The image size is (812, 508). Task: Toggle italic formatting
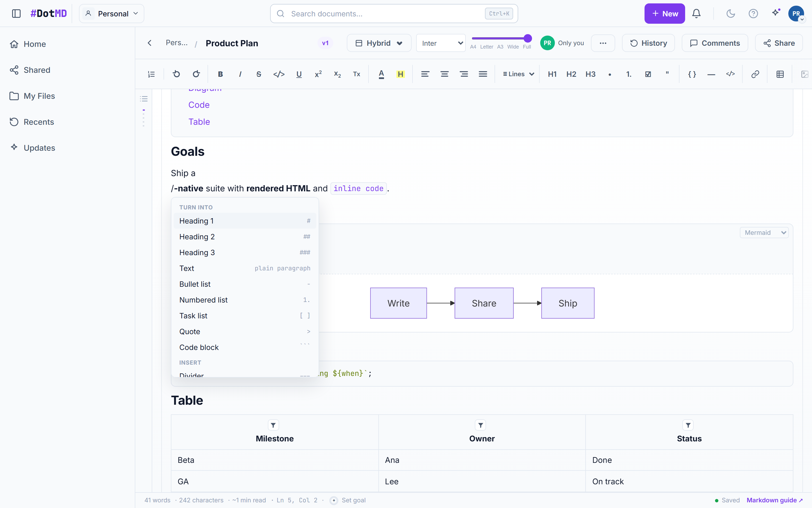(x=240, y=74)
